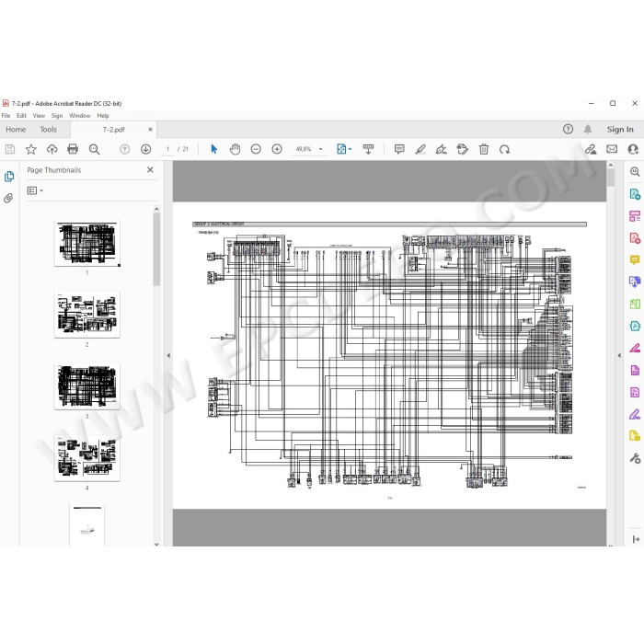Image resolution: width=644 pixels, height=644 pixels.
Task: Click the page number field
Action: pos(167,149)
